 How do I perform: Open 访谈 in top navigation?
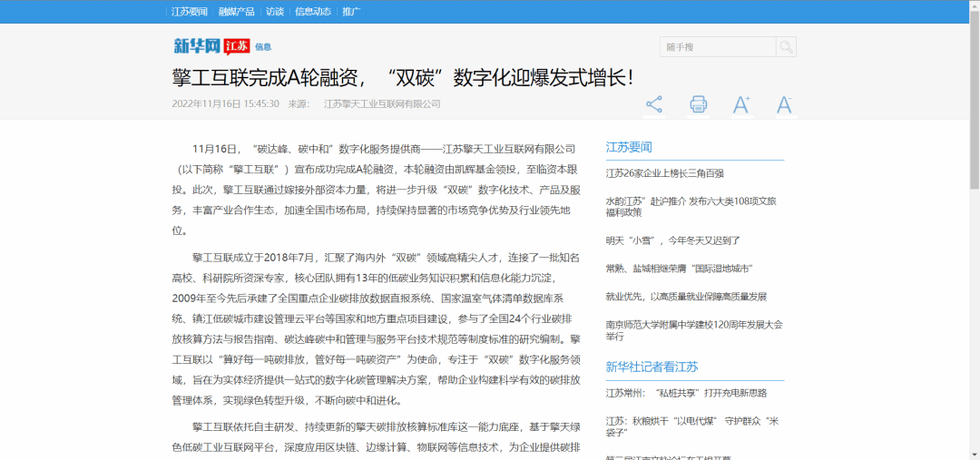coord(274,11)
